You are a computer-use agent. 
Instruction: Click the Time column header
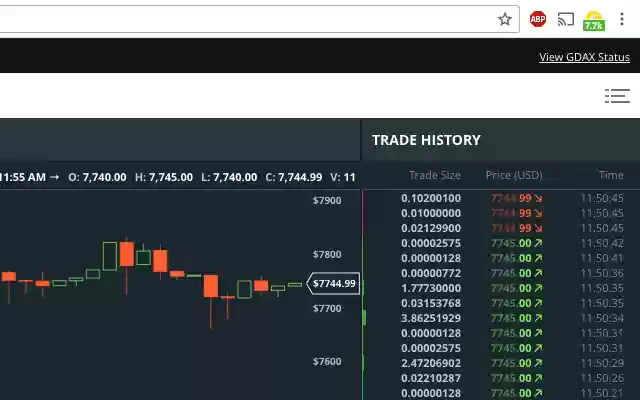tap(611, 175)
